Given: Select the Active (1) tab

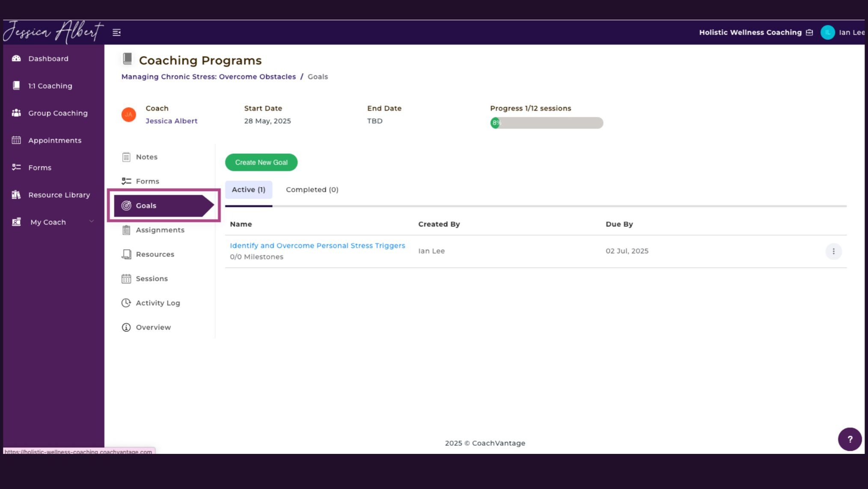Looking at the screenshot, I should tap(249, 190).
